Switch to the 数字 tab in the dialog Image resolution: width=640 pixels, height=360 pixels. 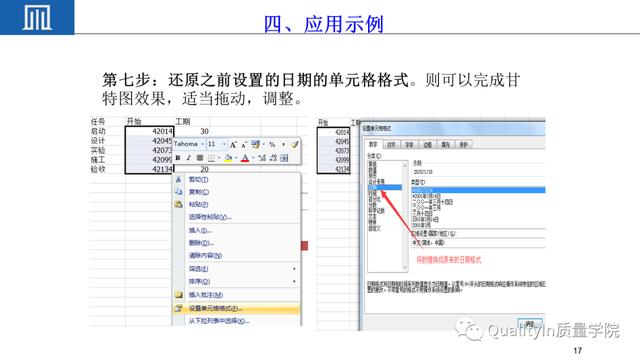click(373, 144)
